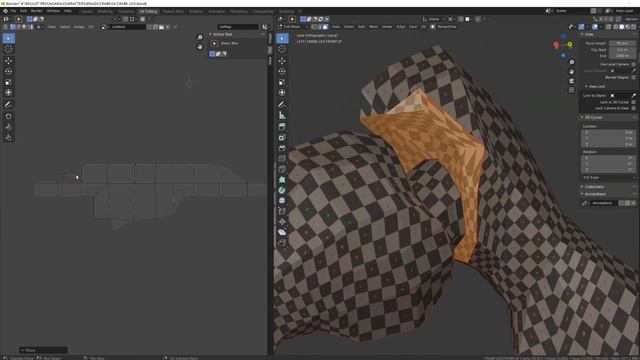The height and width of the screenshot is (360, 640).
Task: Enable Use Local Camera checkbox
Action: [x=633, y=64]
